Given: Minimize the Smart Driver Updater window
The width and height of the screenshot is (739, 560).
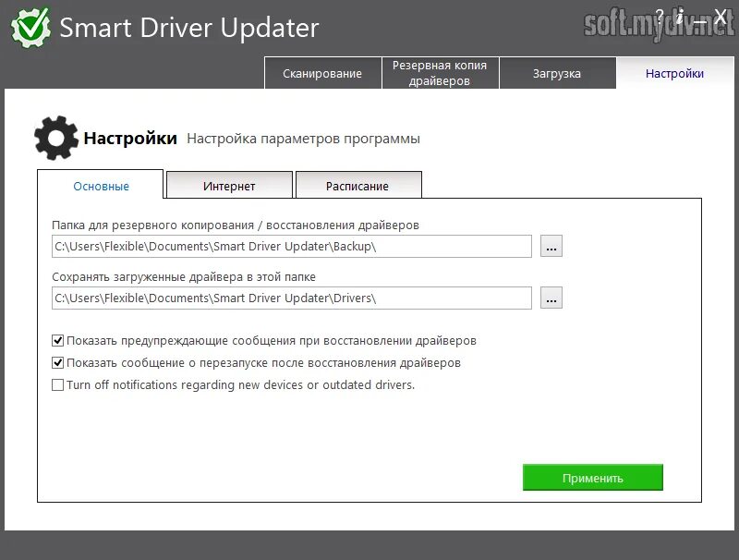Looking at the screenshot, I should click(700, 20).
